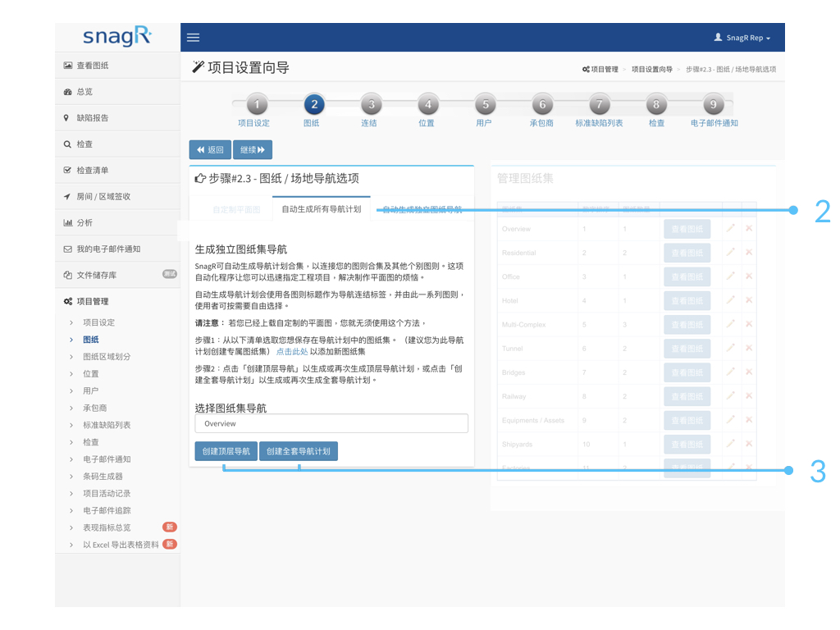This screenshot has height=630, width=840.
Task: Open 分析 in the sidebar
Action: point(117,223)
